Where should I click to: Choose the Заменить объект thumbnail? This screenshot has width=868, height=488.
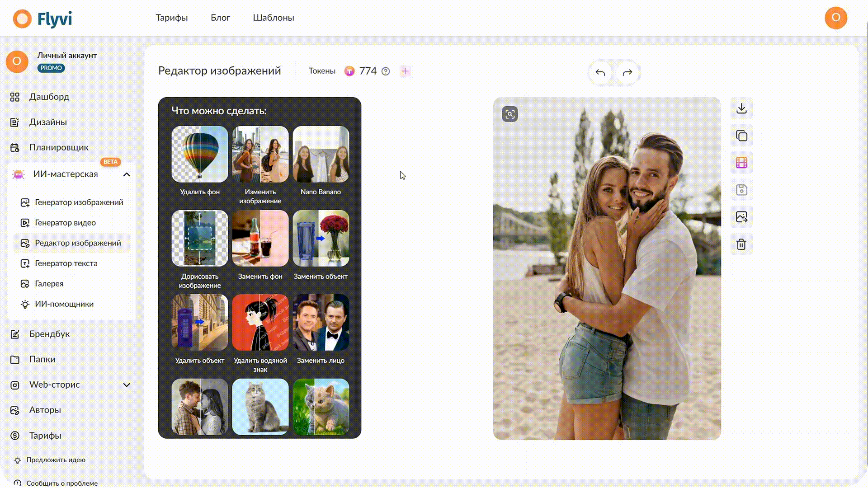(321, 238)
